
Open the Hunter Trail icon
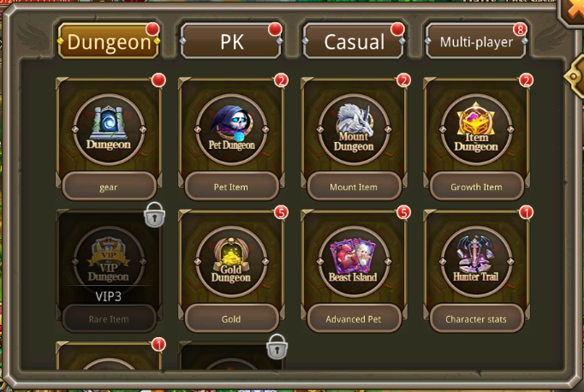pos(476,261)
